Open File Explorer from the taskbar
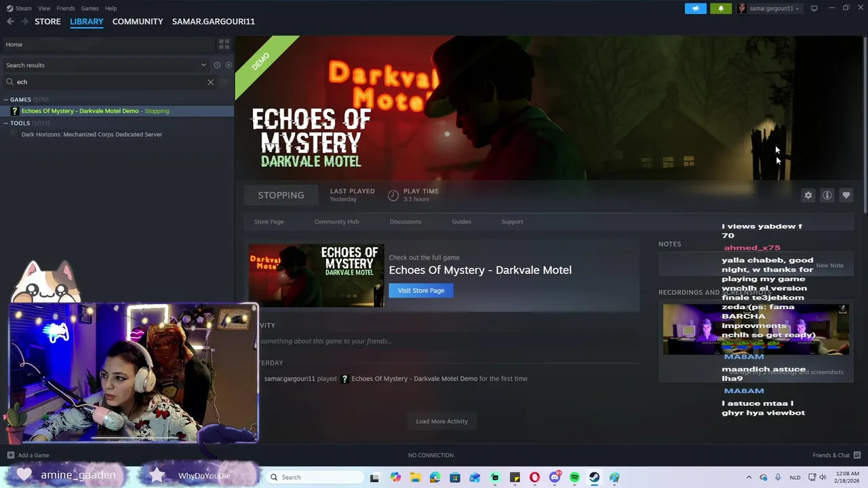 tap(415, 477)
